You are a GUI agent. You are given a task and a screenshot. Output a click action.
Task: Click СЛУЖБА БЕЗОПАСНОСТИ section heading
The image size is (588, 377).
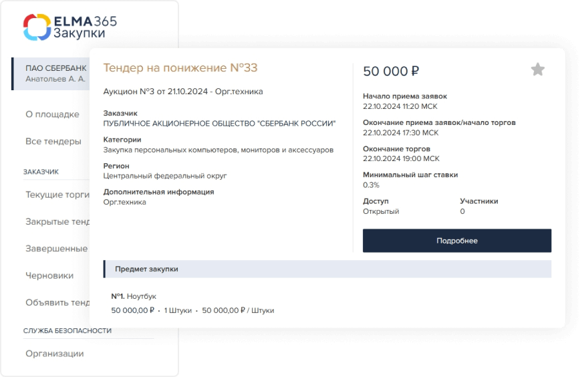[67, 330]
